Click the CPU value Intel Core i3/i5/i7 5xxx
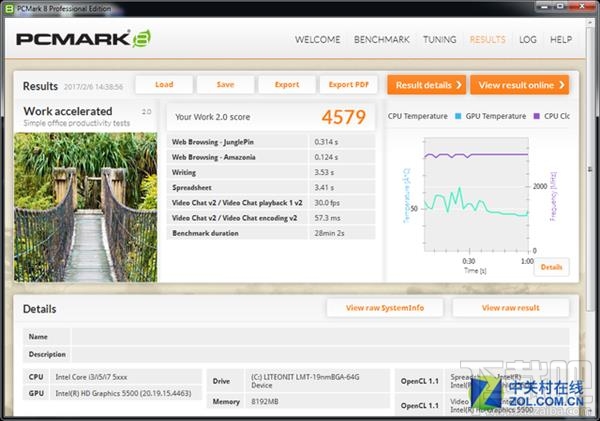This screenshot has width=600, height=421. point(91,377)
